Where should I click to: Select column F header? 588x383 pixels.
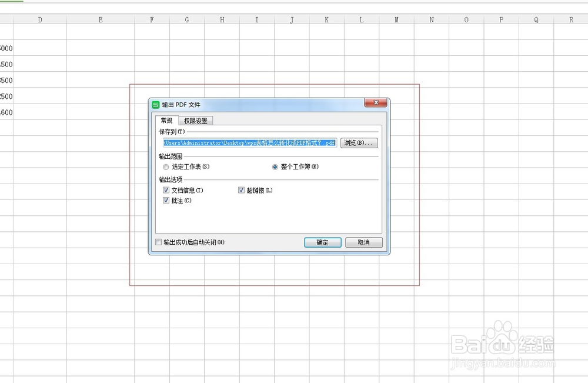point(152,20)
